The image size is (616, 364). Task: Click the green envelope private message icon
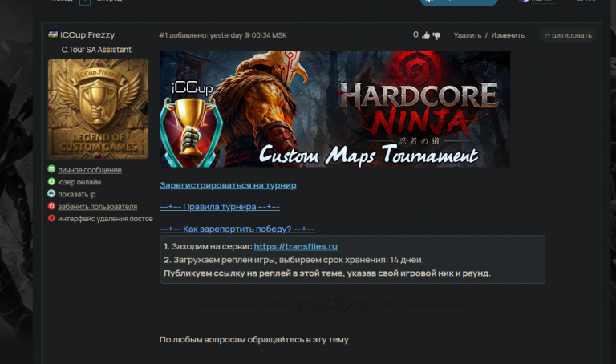point(51,169)
